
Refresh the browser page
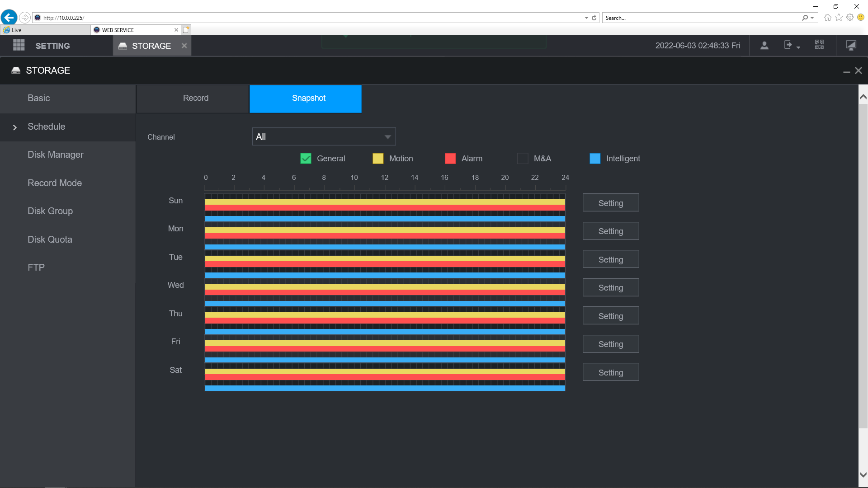click(x=594, y=18)
